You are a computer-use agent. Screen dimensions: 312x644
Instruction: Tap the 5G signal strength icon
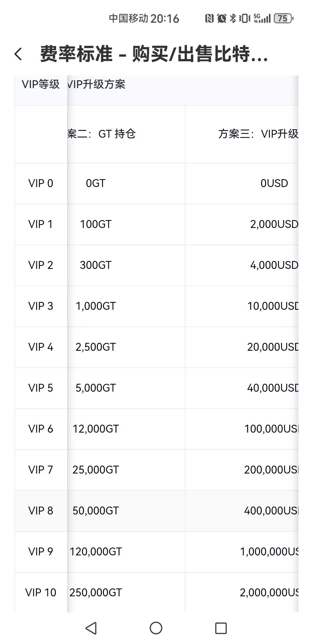pos(262,18)
